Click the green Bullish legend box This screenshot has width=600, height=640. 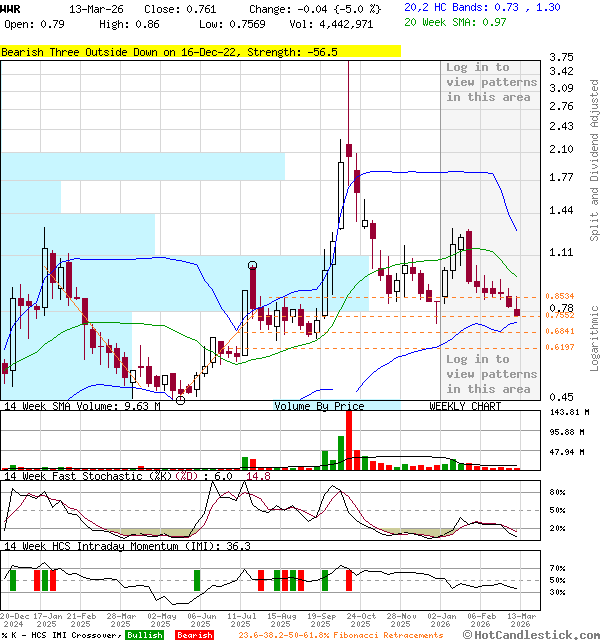point(145,635)
